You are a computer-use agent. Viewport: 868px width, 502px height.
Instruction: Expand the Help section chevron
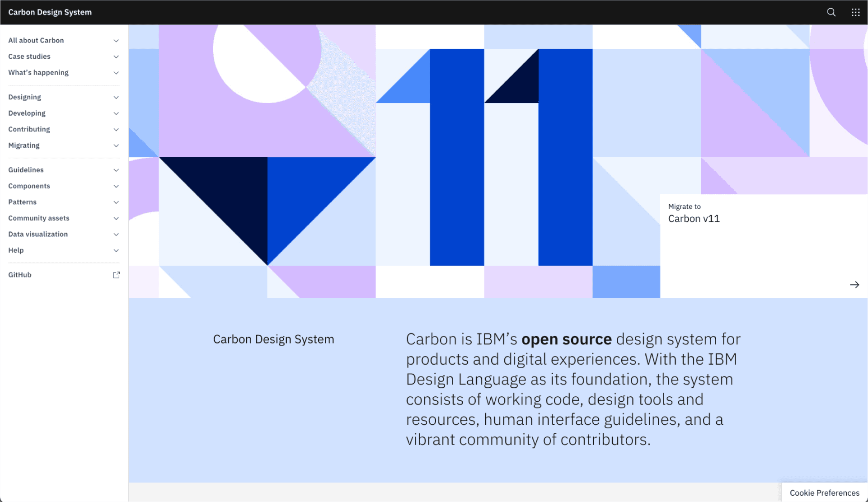[116, 250]
